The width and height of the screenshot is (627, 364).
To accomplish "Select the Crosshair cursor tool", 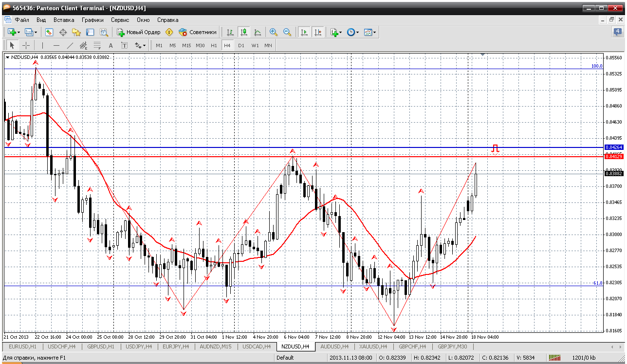I will click(x=26, y=45).
